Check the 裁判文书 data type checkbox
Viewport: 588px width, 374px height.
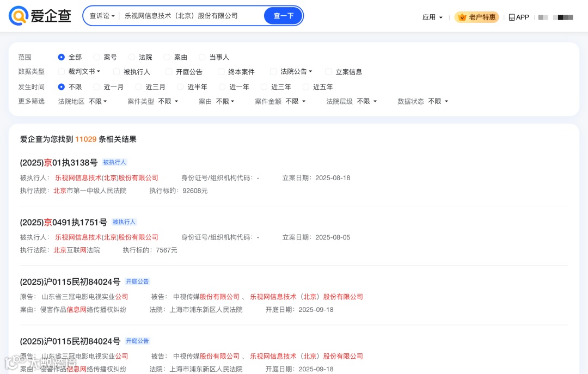[x=62, y=72]
